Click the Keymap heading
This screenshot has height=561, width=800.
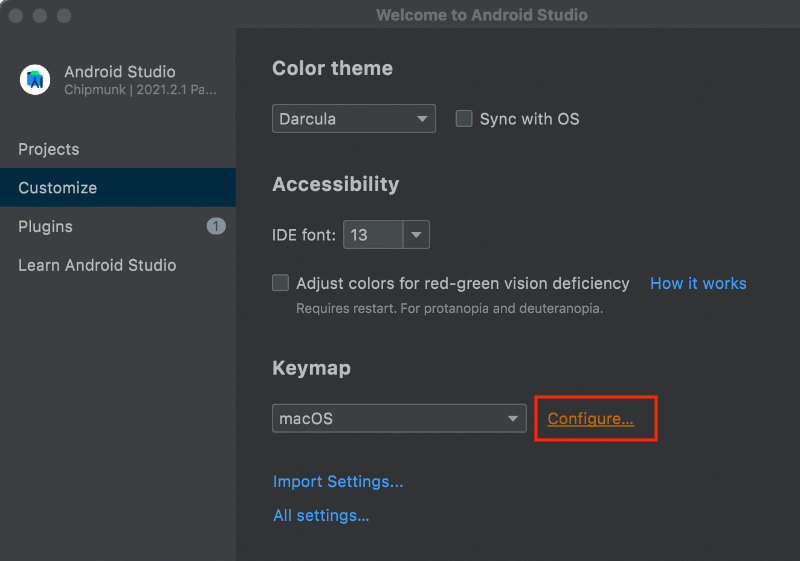tap(311, 368)
